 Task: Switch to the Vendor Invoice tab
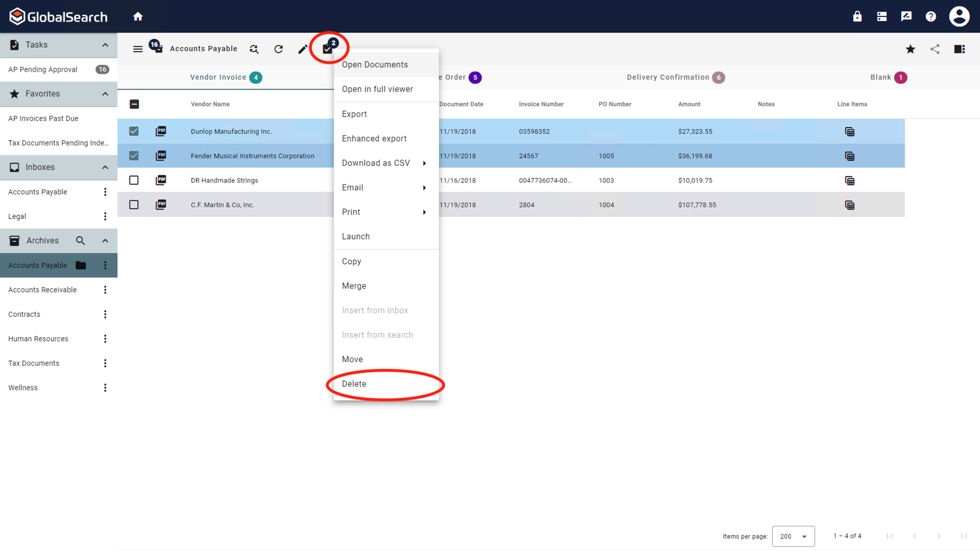218,77
